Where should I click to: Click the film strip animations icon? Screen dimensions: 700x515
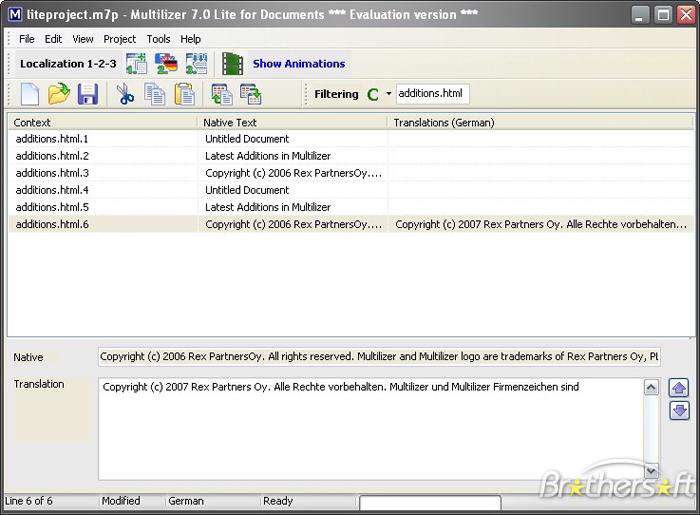coord(233,64)
